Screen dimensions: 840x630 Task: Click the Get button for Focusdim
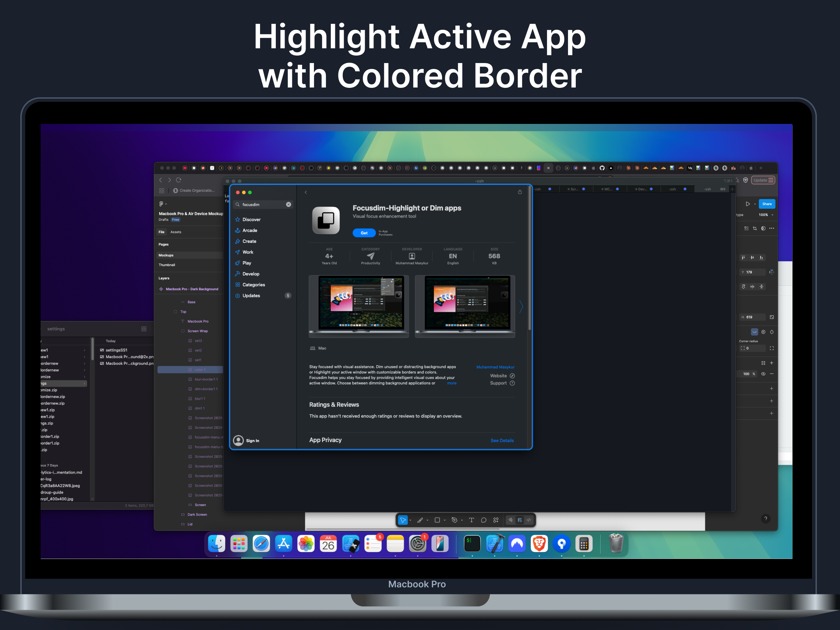(364, 233)
